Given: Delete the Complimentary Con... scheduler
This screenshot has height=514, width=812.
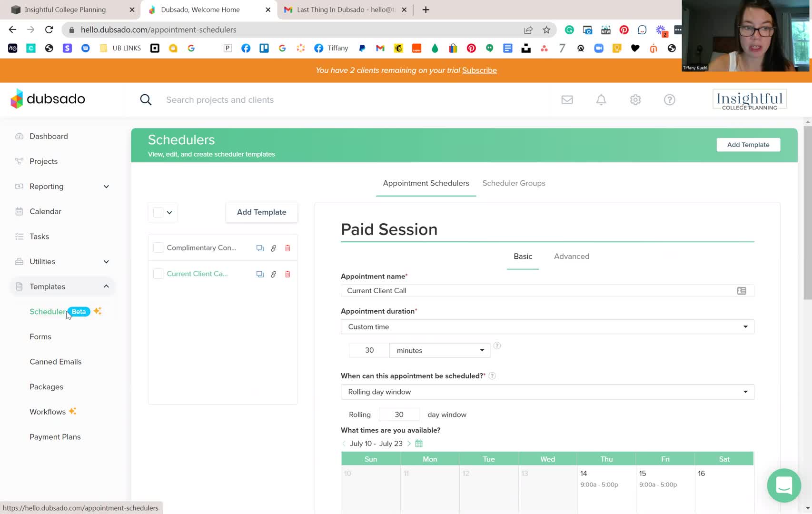Looking at the screenshot, I should coord(287,248).
